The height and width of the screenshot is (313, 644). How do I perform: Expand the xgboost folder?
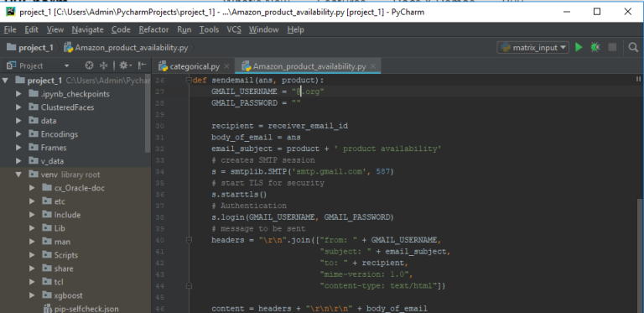click(x=32, y=295)
